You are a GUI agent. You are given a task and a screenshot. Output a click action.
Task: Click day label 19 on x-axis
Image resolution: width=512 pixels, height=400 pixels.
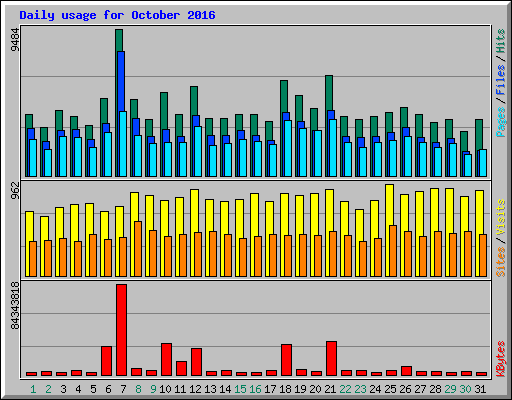(300, 389)
